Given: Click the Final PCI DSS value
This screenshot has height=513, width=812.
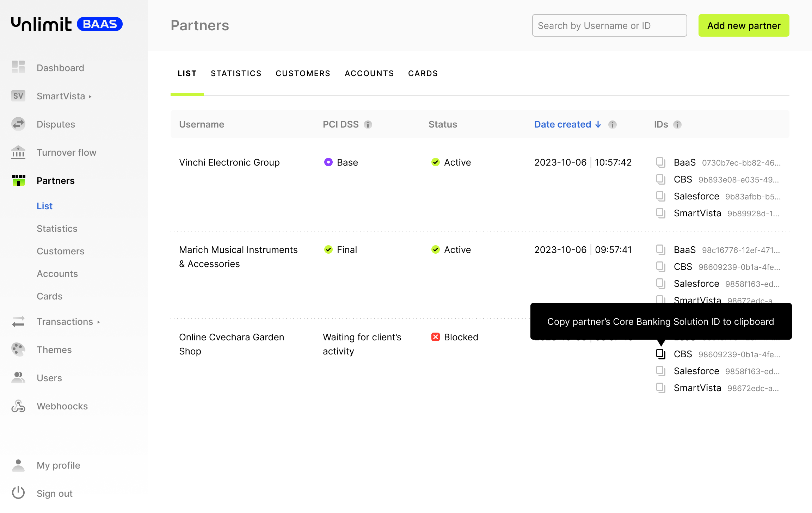Looking at the screenshot, I should tap(340, 250).
